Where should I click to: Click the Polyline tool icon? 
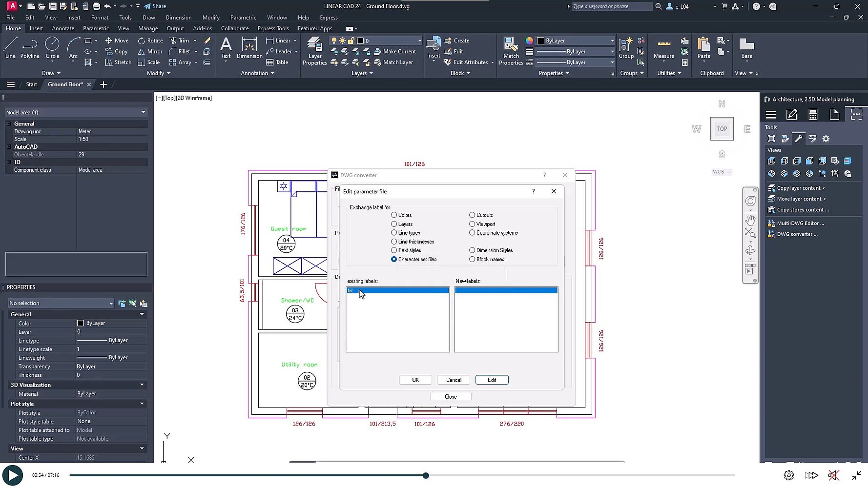(x=30, y=48)
